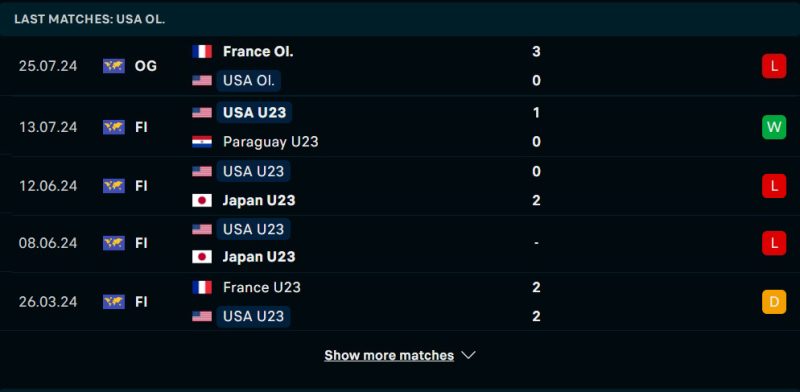
Task: Click the France U23 flag icon
Action: tap(202, 287)
